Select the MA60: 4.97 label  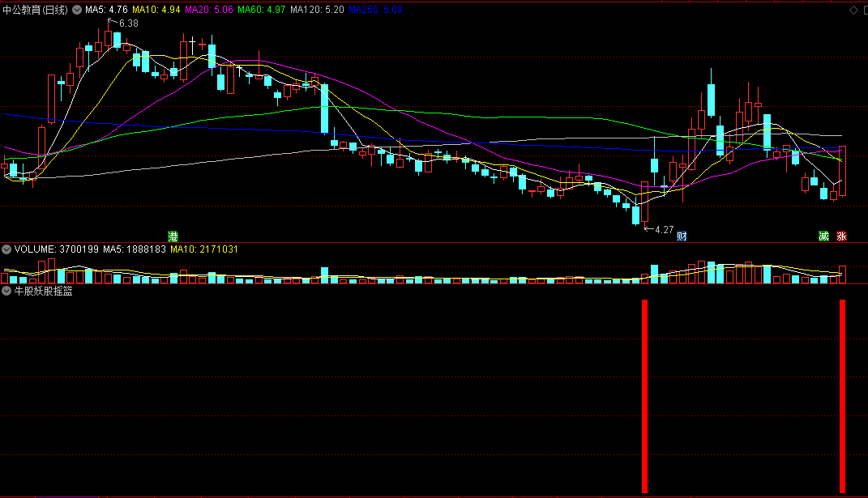[261, 10]
